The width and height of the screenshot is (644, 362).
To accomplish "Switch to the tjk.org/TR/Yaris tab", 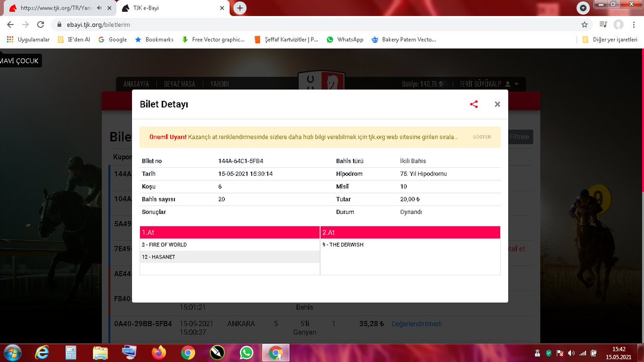I will 55,8.
